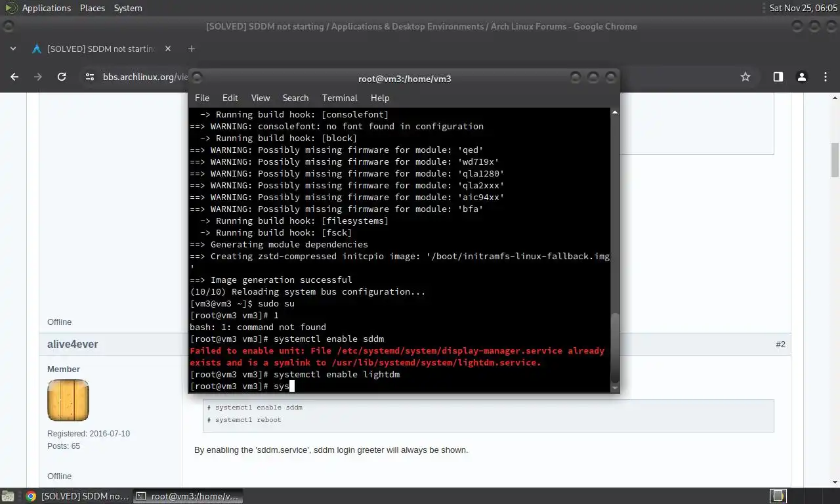The height and width of the screenshot is (504, 840).
Task: Open a new Chrome tab with the plus button
Action: click(x=192, y=49)
